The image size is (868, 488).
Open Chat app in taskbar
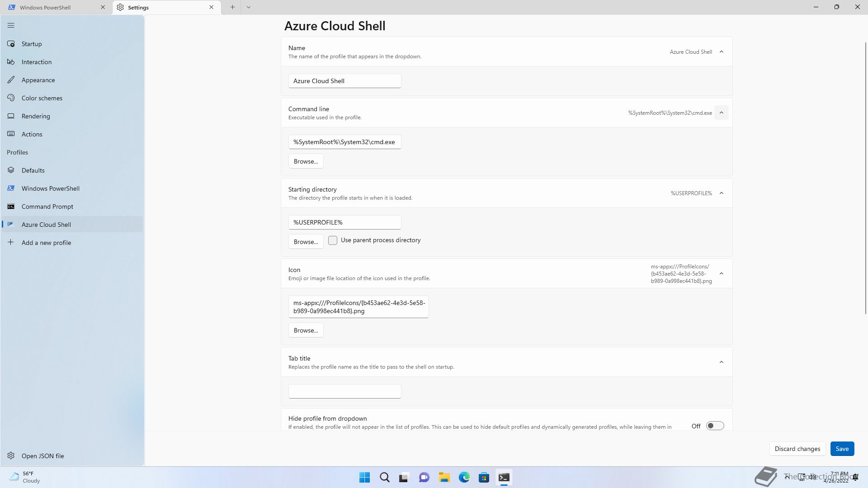click(424, 478)
